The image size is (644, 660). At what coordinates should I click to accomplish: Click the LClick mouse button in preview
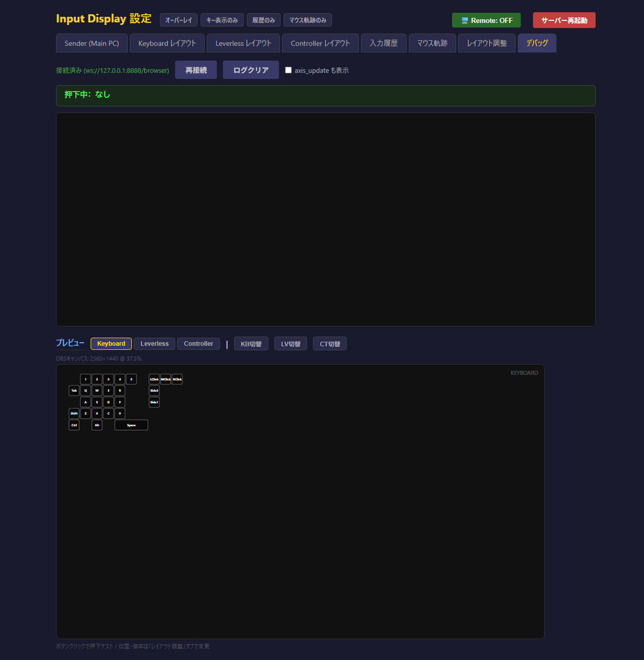coord(154,379)
